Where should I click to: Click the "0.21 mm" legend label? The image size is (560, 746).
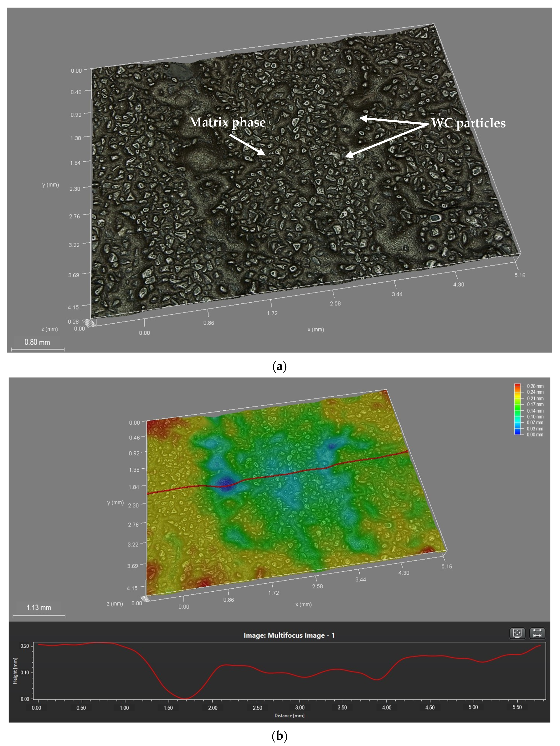click(535, 399)
